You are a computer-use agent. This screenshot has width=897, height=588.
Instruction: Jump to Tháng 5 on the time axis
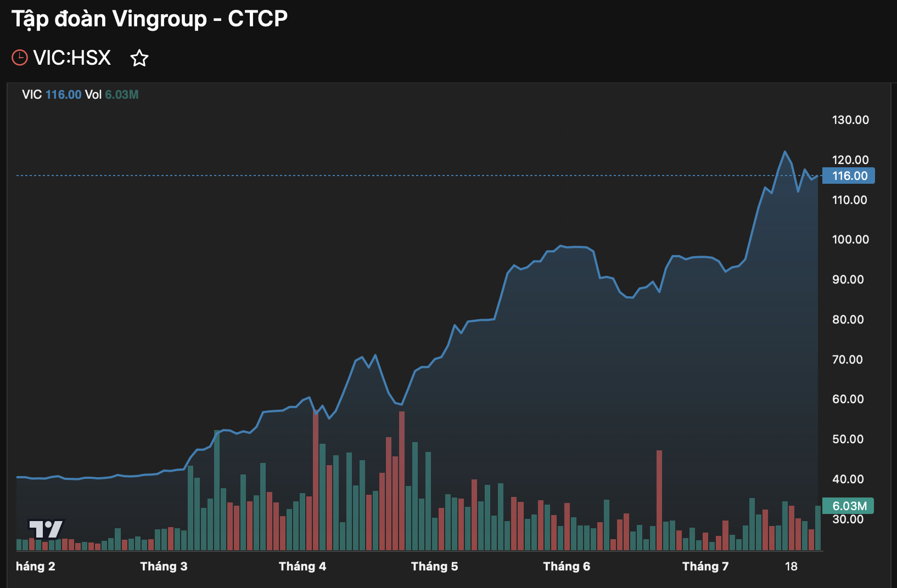[434, 566]
